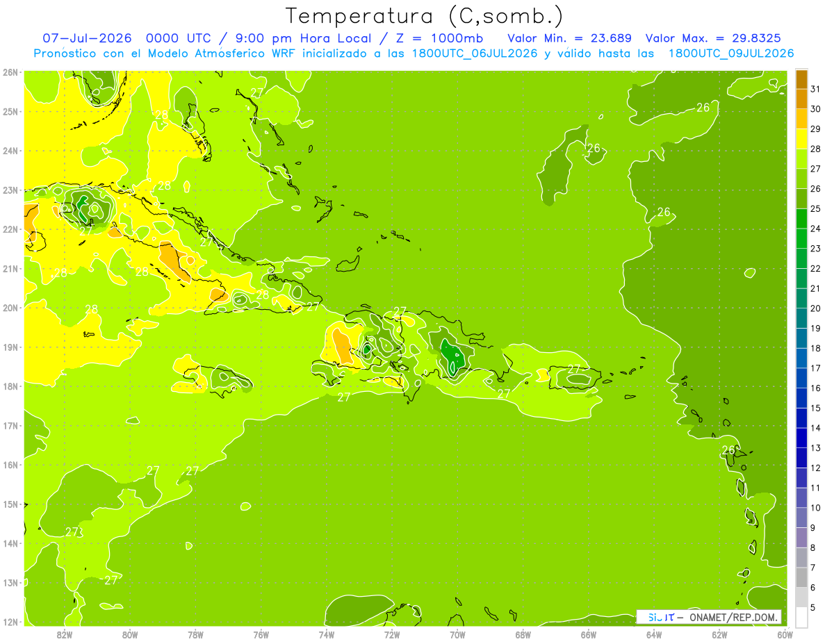
Task: Click the dark orange swatch above 31
Action: point(801,79)
